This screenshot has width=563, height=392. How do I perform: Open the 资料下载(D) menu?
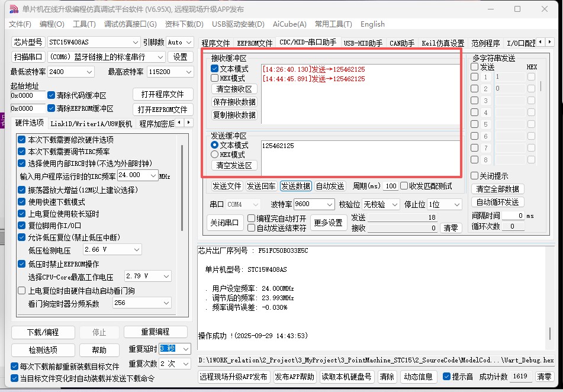pos(184,24)
